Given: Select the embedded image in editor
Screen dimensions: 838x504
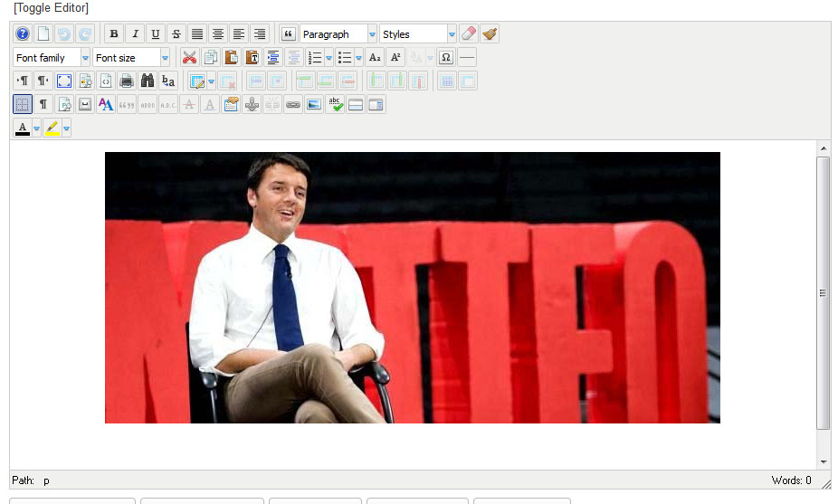Looking at the screenshot, I should (412, 288).
